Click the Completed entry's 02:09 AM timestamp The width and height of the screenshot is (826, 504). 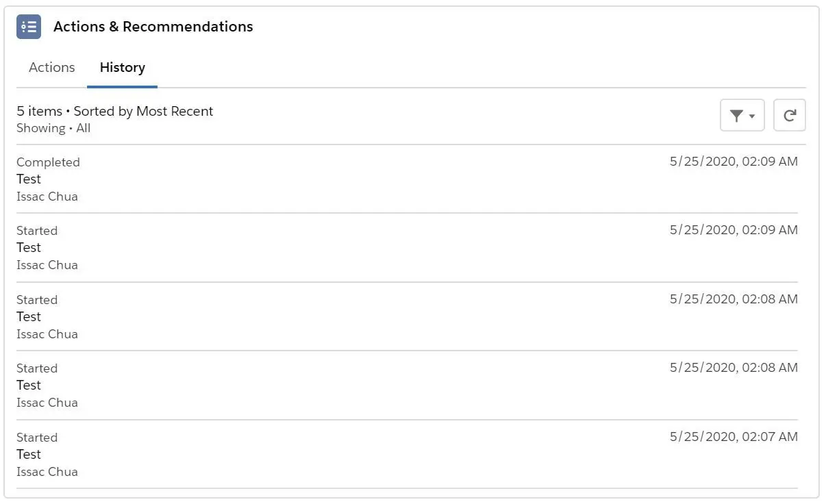[x=734, y=162]
